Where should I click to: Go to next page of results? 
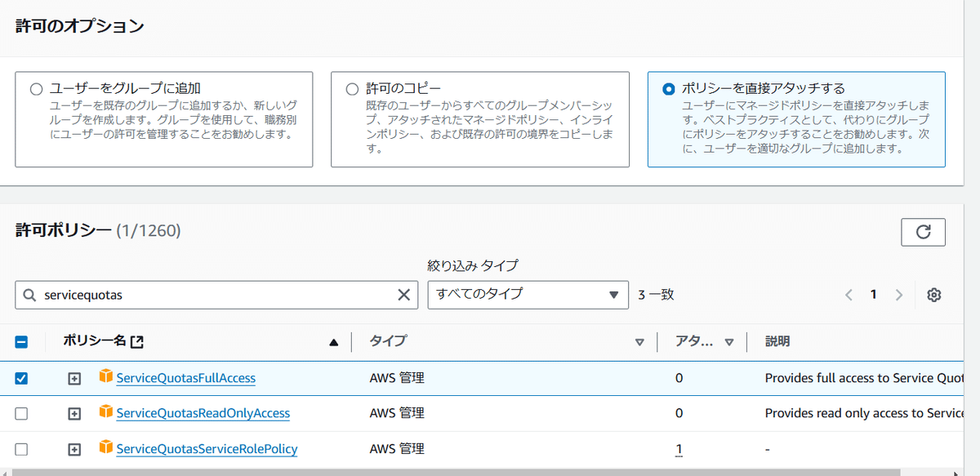(x=899, y=295)
